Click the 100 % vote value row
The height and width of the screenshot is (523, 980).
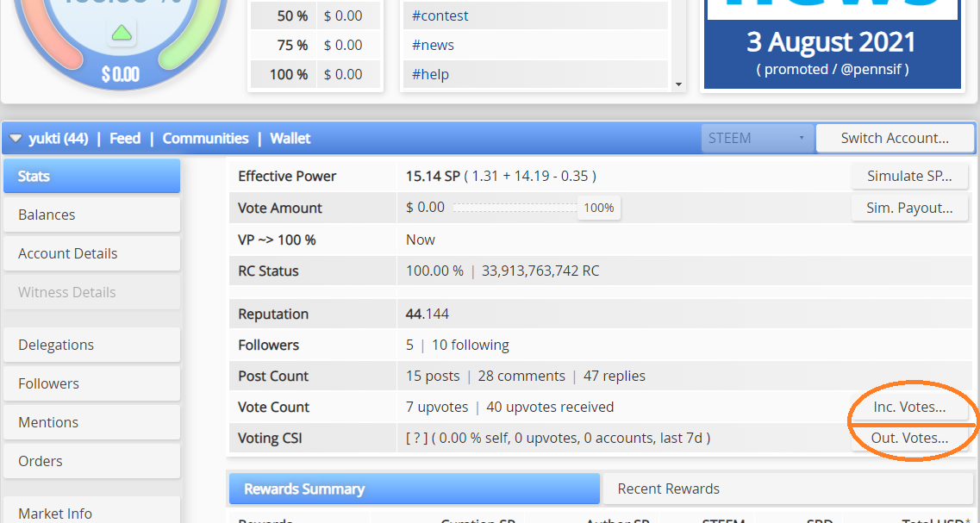315,74
